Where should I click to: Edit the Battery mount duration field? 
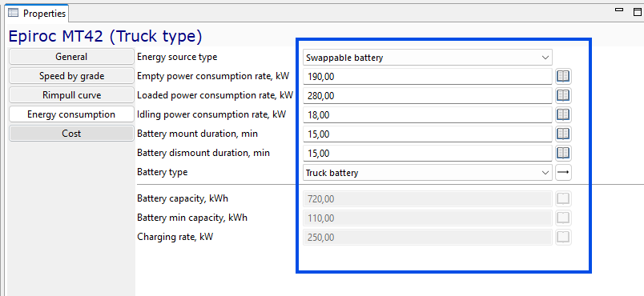(x=428, y=134)
